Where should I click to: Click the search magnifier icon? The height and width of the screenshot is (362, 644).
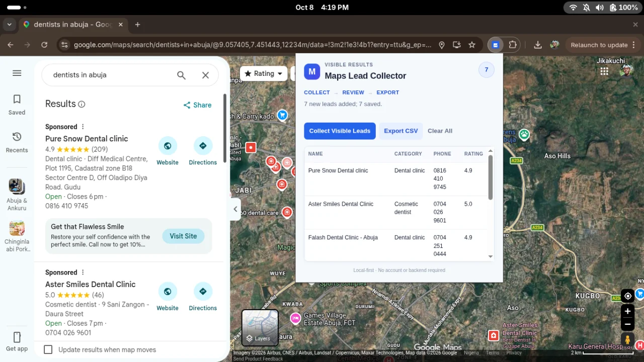tap(181, 75)
